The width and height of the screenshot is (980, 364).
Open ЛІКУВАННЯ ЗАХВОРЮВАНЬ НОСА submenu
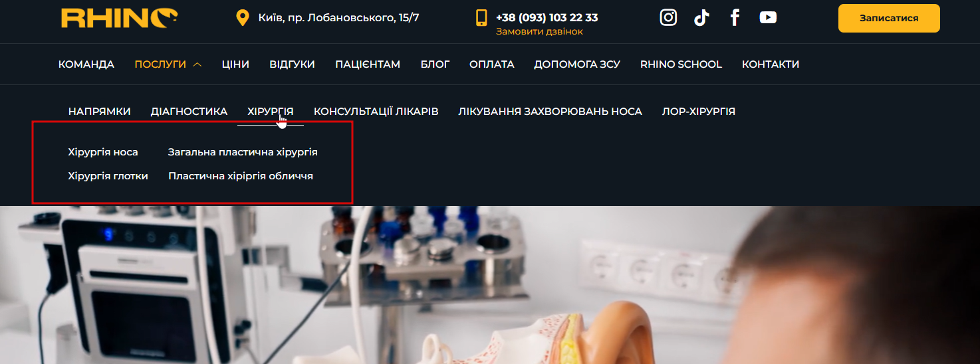click(550, 112)
